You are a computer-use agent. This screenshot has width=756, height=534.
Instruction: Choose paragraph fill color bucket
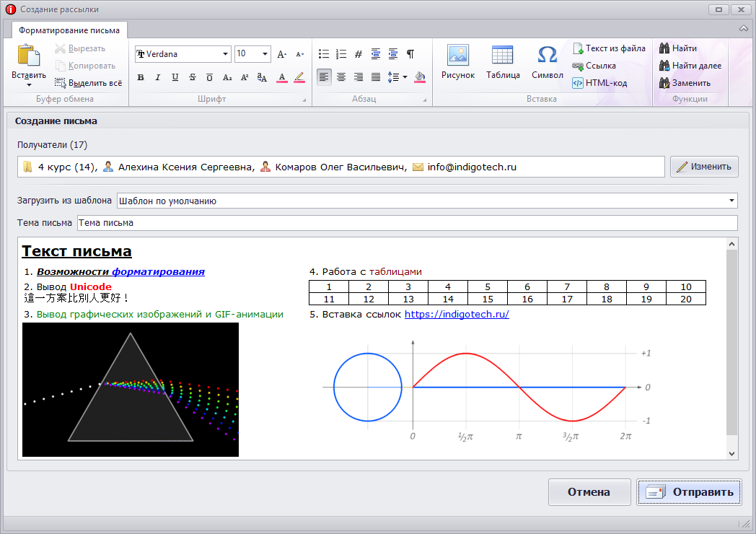420,77
